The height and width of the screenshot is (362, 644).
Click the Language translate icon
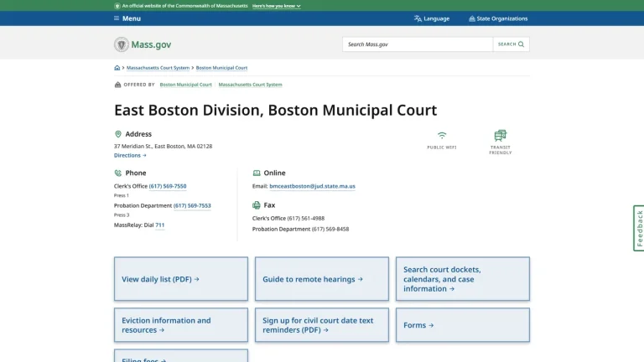click(x=418, y=18)
